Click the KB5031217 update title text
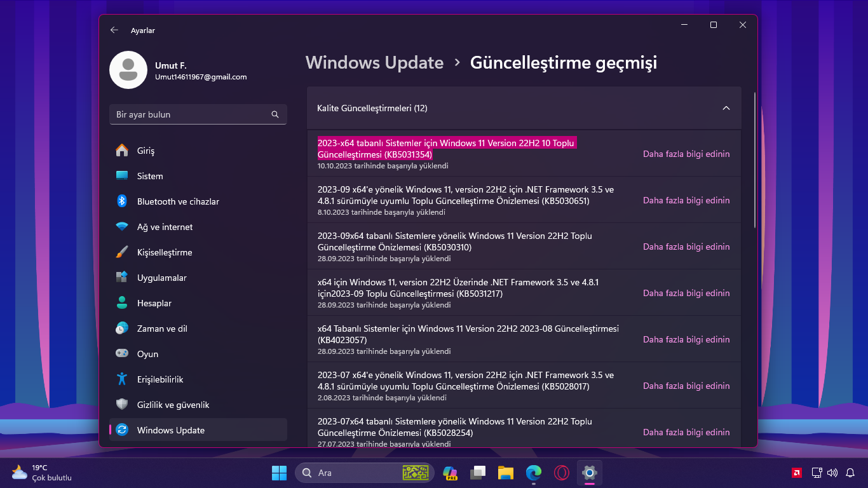This screenshot has width=868, height=488. click(458, 288)
